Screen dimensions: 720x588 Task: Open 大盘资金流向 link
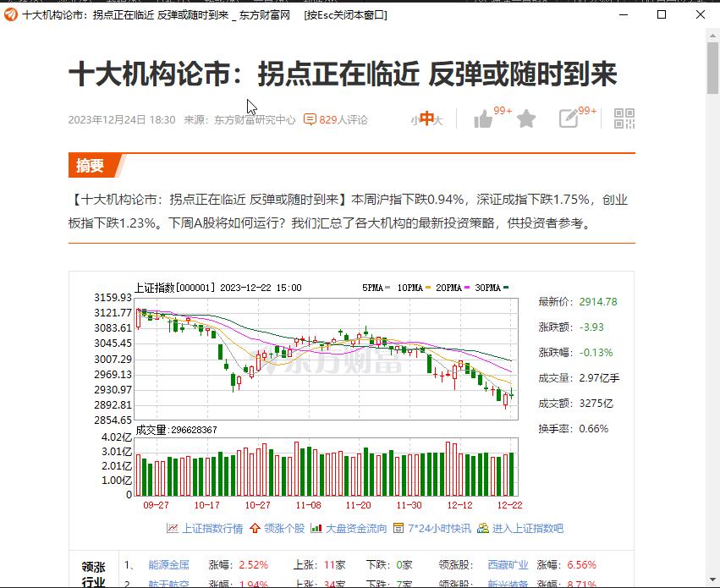click(x=356, y=528)
